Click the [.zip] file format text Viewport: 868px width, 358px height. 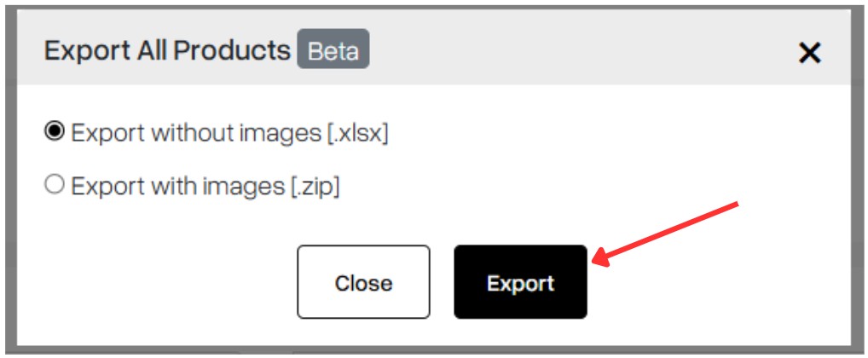pos(315,187)
